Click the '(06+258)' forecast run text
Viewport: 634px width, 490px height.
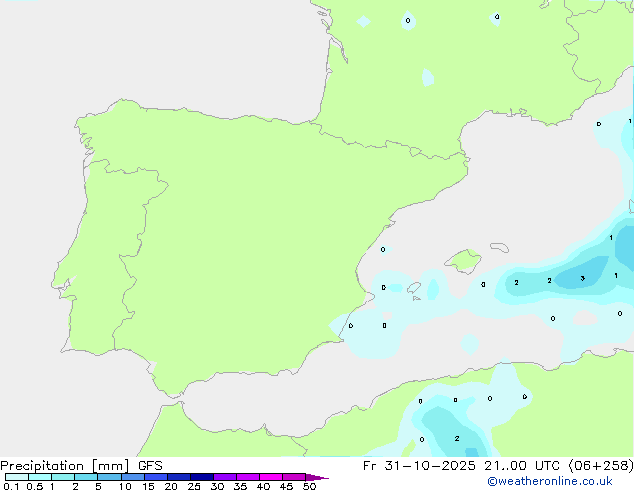pyautogui.click(x=601, y=466)
